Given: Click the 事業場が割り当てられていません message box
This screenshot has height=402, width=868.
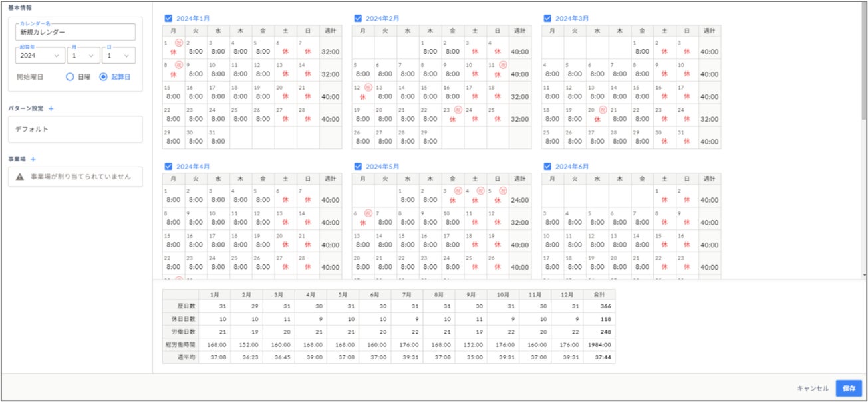Looking at the screenshot, I should (x=75, y=177).
